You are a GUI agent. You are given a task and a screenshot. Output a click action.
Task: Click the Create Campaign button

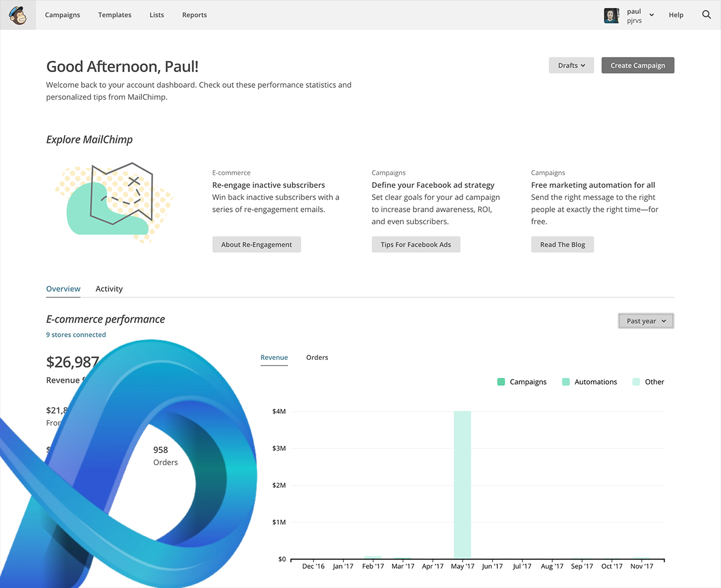pyautogui.click(x=638, y=65)
